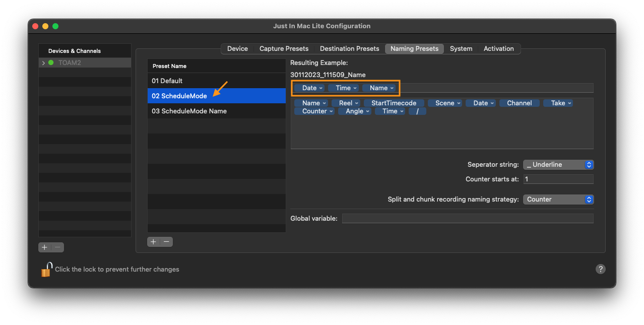Open the Destination Presets tab
Viewport: 644px width, 325px height.
pyautogui.click(x=349, y=49)
